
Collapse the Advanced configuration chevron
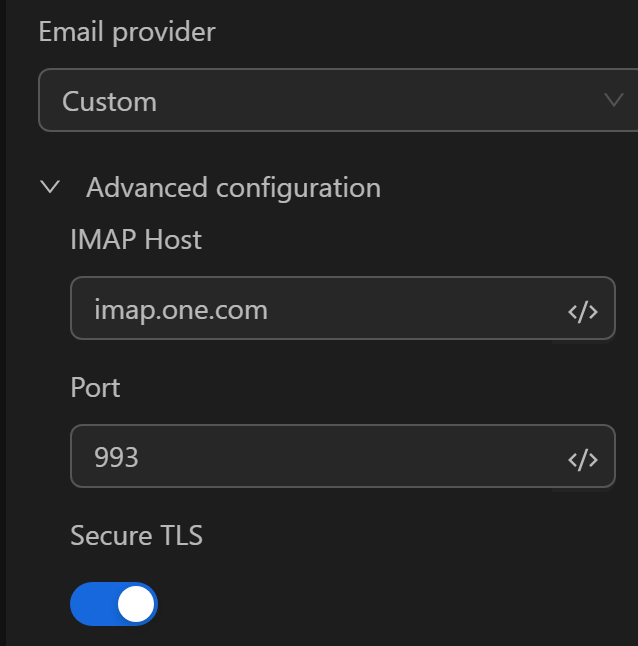(50, 187)
